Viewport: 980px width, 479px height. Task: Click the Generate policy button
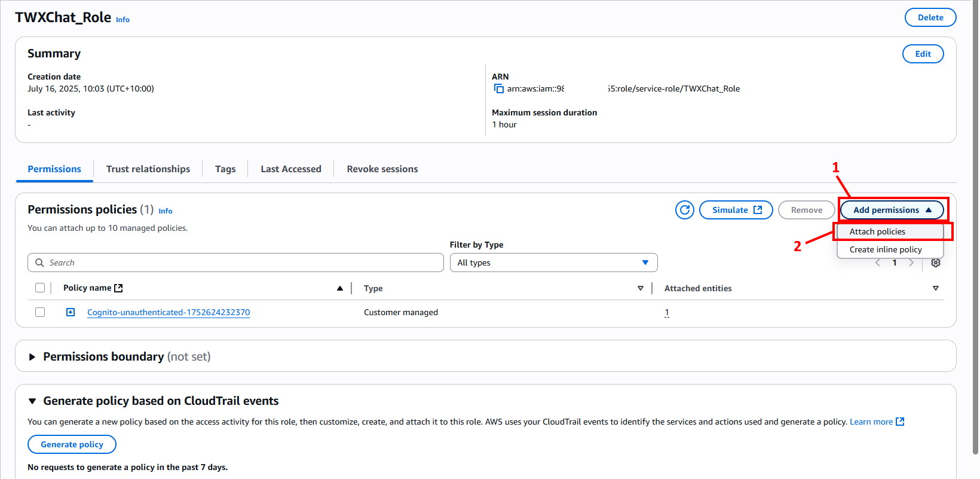[72, 444]
